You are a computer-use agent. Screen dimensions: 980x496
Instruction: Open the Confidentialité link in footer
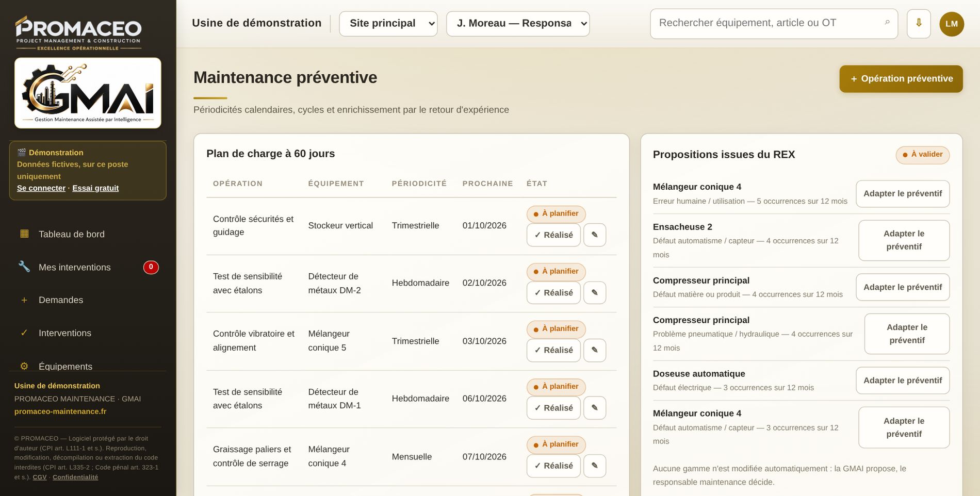(x=75, y=477)
